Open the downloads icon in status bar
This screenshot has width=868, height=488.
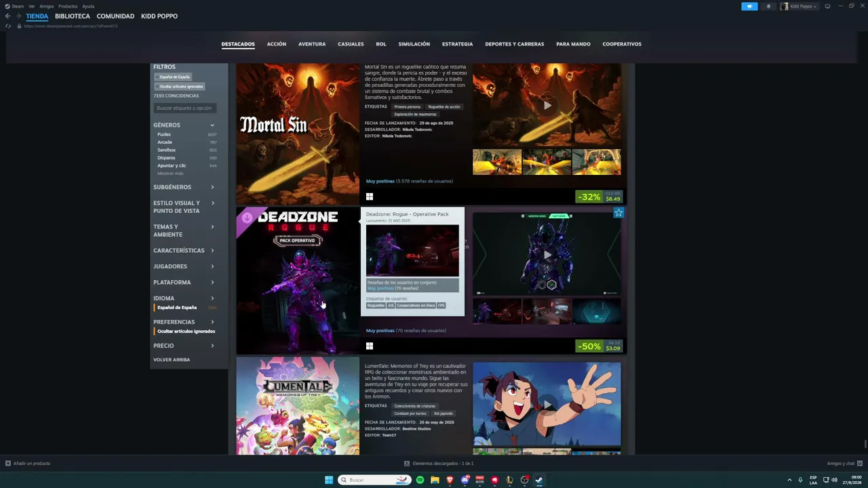pos(407,464)
